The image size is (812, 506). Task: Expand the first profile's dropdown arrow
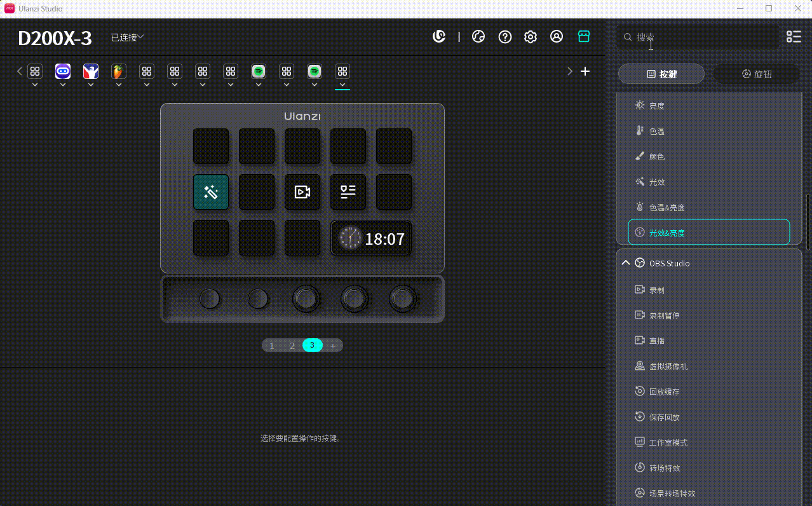(35, 83)
